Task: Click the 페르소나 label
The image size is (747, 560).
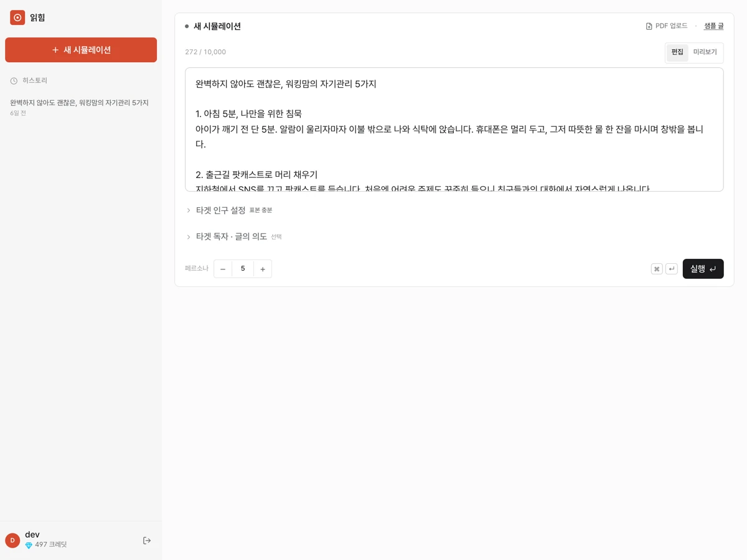Action: 197,269
